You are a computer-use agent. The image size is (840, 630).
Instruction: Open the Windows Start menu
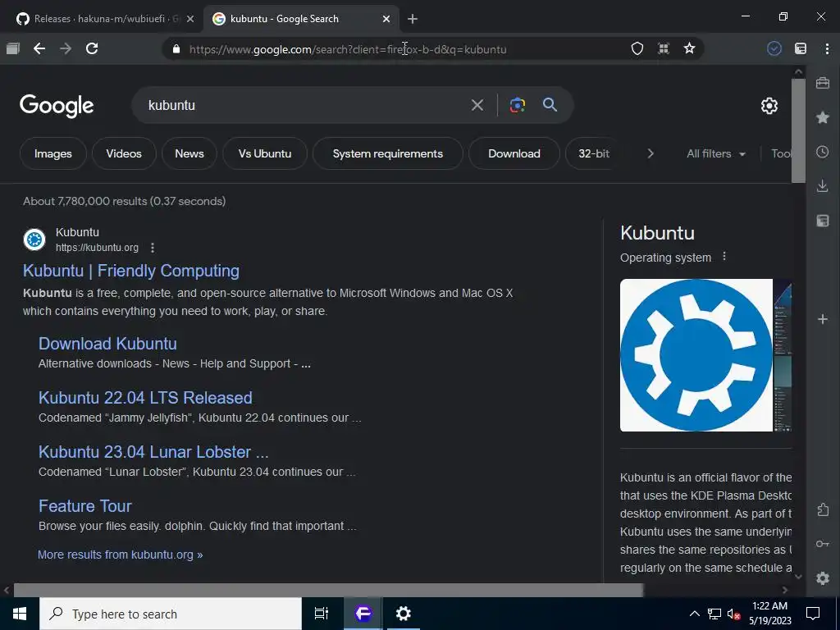click(x=20, y=614)
